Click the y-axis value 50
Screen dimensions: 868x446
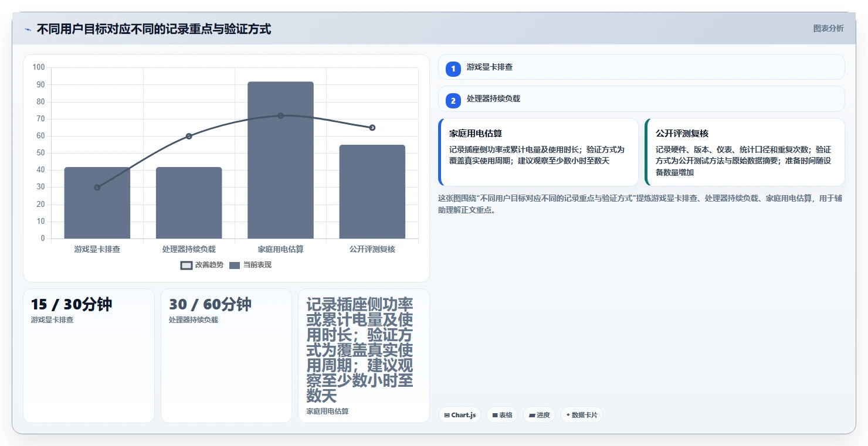40,153
